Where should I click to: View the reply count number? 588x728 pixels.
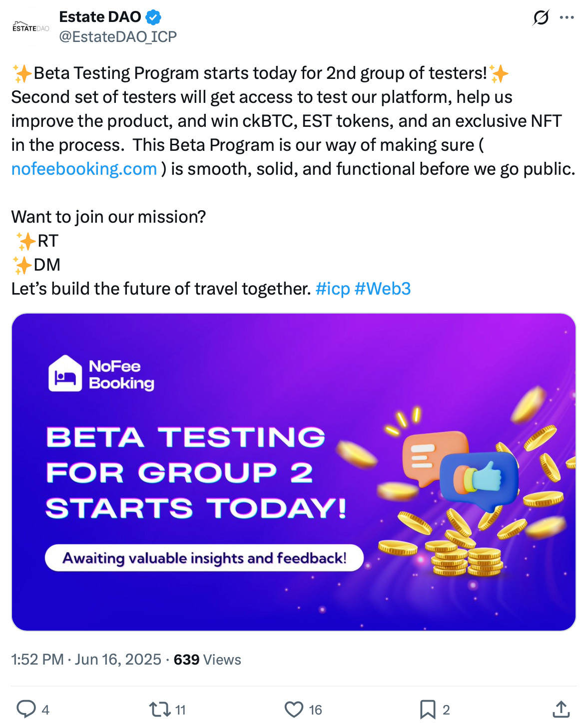pyautogui.click(x=44, y=709)
